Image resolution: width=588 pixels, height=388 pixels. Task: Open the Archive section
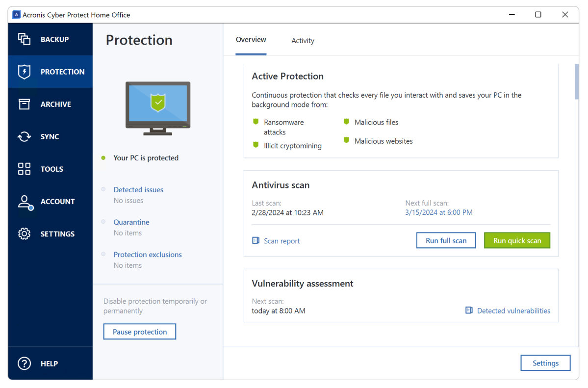pos(24,104)
